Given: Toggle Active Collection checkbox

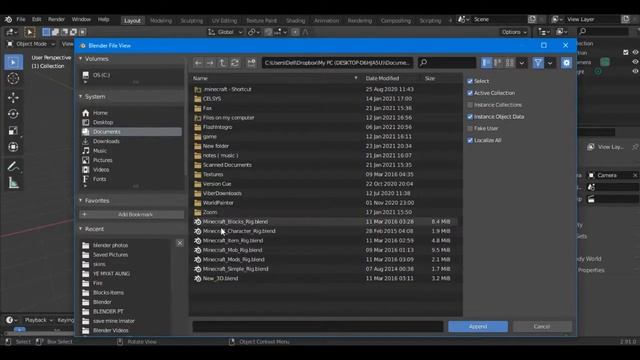Looking at the screenshot, I should [x=470, y=93].
